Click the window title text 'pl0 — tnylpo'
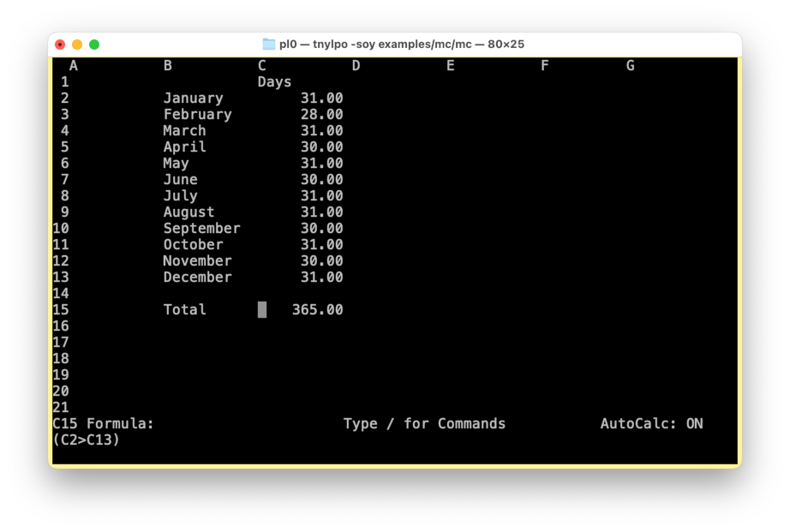790x532 pixels. 314,45
